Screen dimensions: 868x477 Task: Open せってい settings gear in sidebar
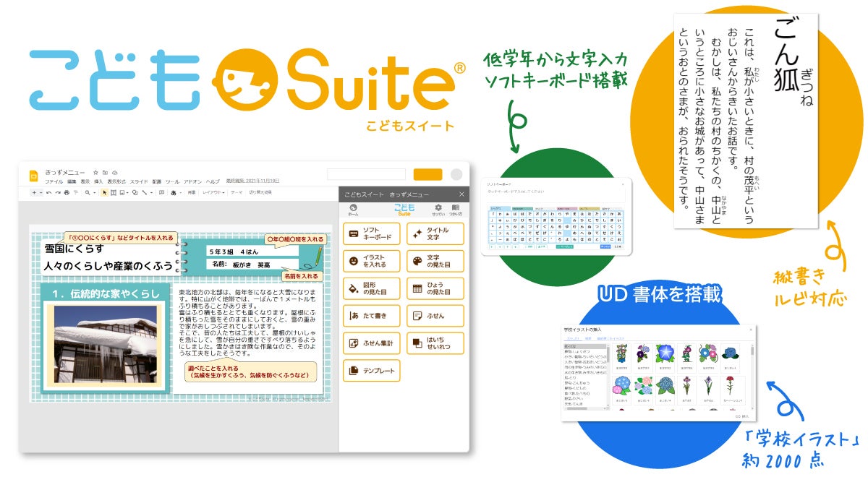point(438,210)
